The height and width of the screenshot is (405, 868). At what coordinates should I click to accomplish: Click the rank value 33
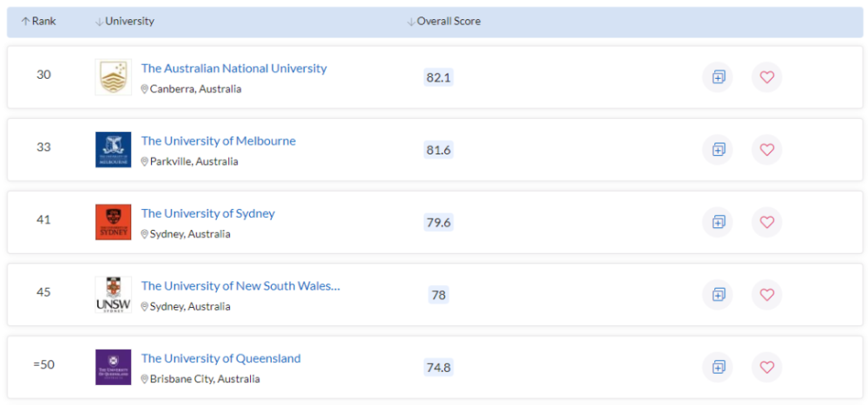43,147
